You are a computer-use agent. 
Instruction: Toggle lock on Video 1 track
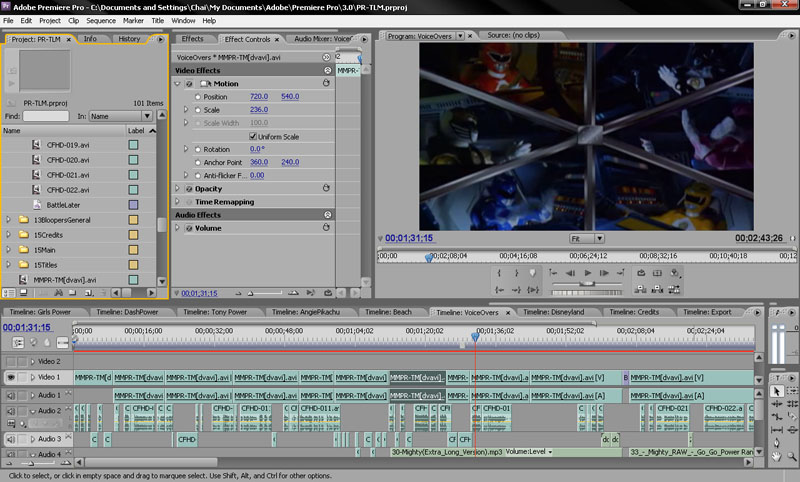click(x=22, y=377)
